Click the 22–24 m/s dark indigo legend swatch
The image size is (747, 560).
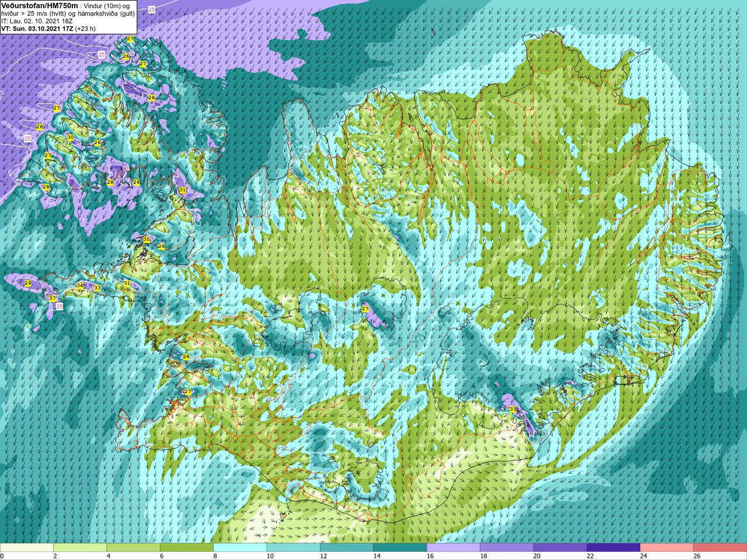tap(614, 548)
